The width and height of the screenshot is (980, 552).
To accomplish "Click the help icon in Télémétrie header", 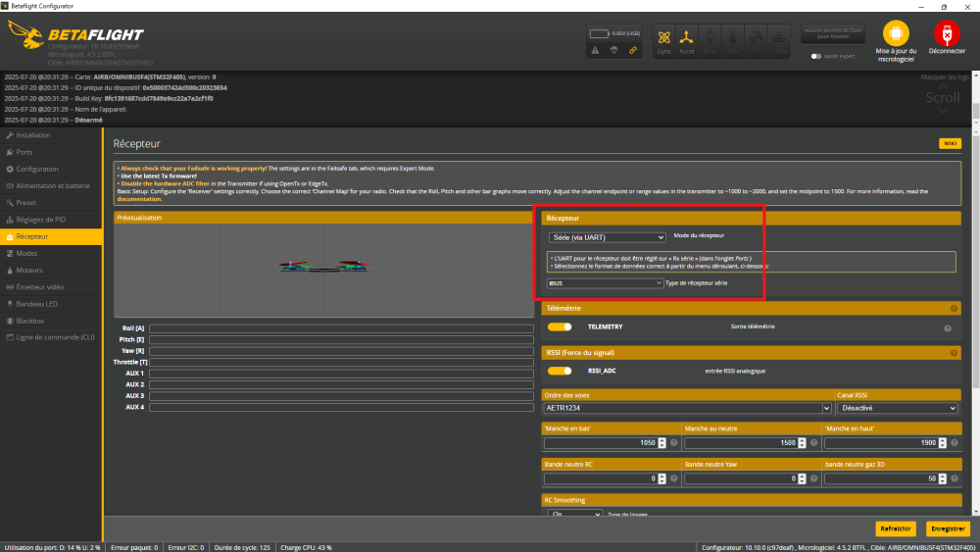I will click(953, 308).
